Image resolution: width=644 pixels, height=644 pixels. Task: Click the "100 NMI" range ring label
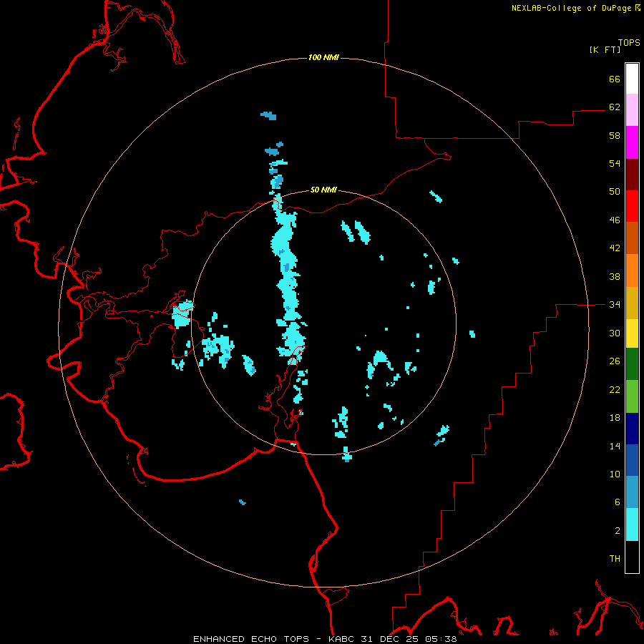click(x=323, y=57)
